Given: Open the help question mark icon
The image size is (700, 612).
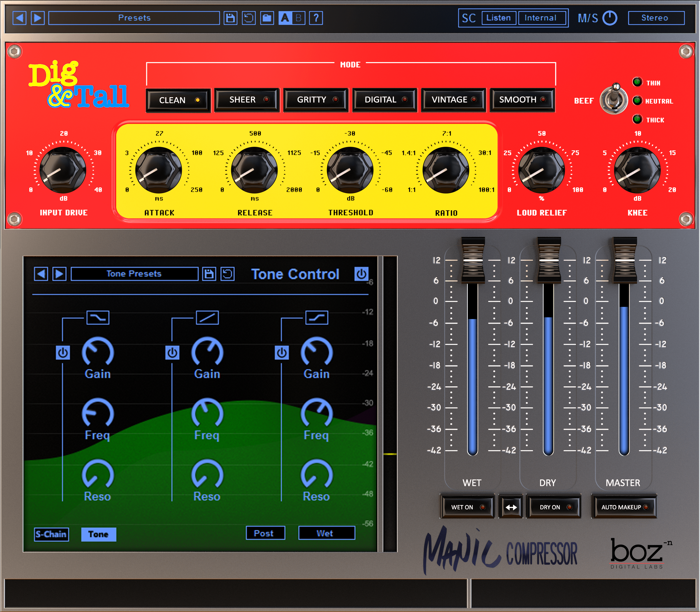Looking at the screenshot, I should point(316,18).
